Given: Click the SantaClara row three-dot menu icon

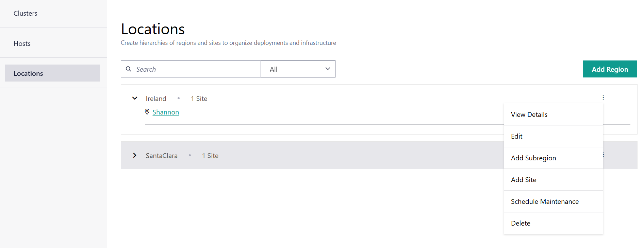Looking at the screenshot, I should (603, 155).
